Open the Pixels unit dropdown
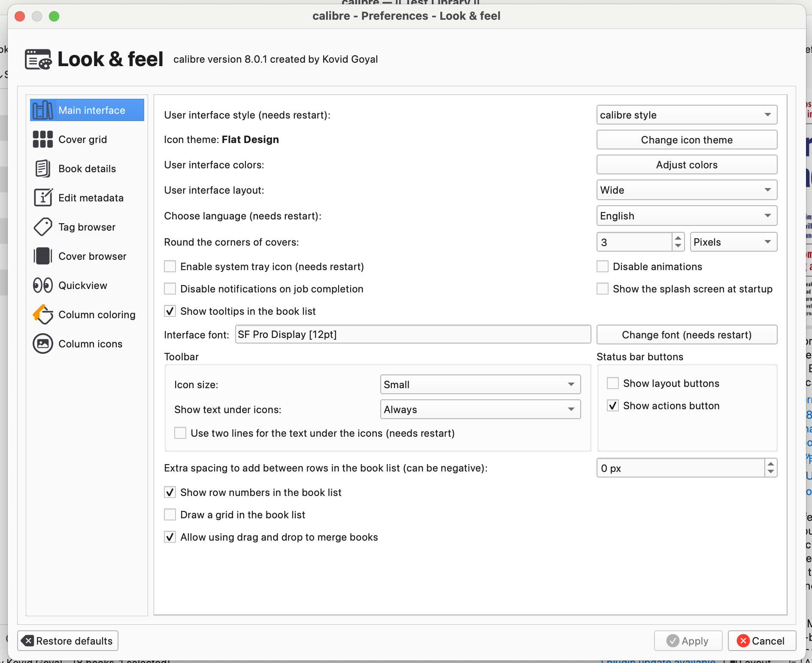The width and height of the screenshot is (812, 663). (733, 242)
